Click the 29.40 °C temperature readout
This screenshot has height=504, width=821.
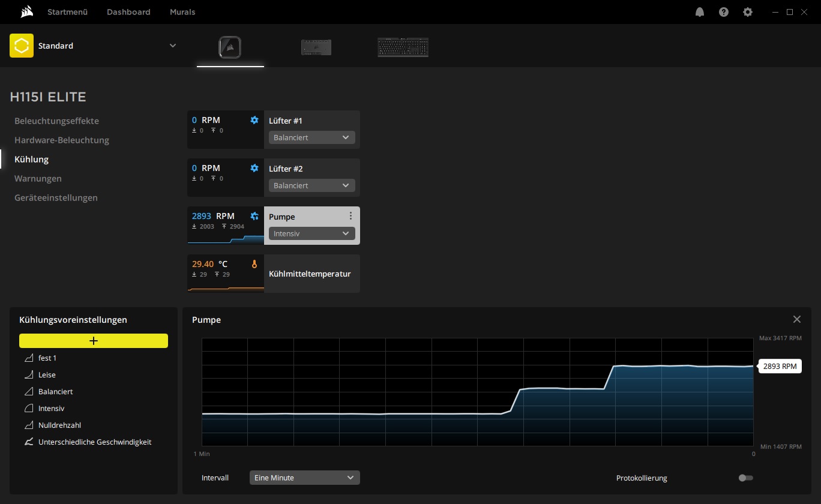coord(210,264)
